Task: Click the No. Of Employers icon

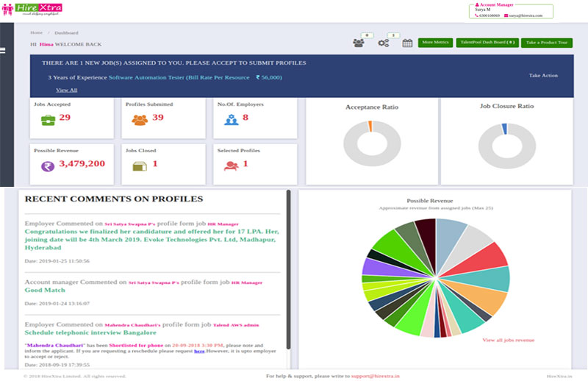Action: coord(231,118)
